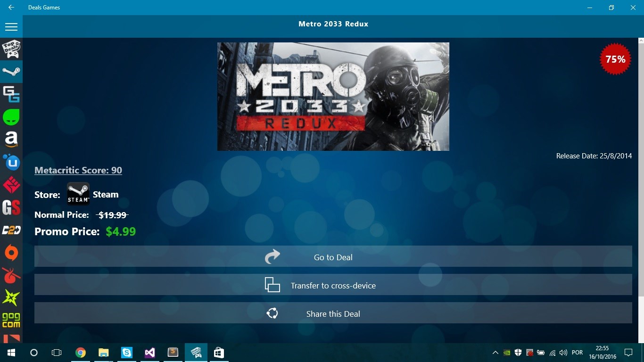644x362 pixels.
Task: Open Top Deals in the sidebar
Action: 11,49
